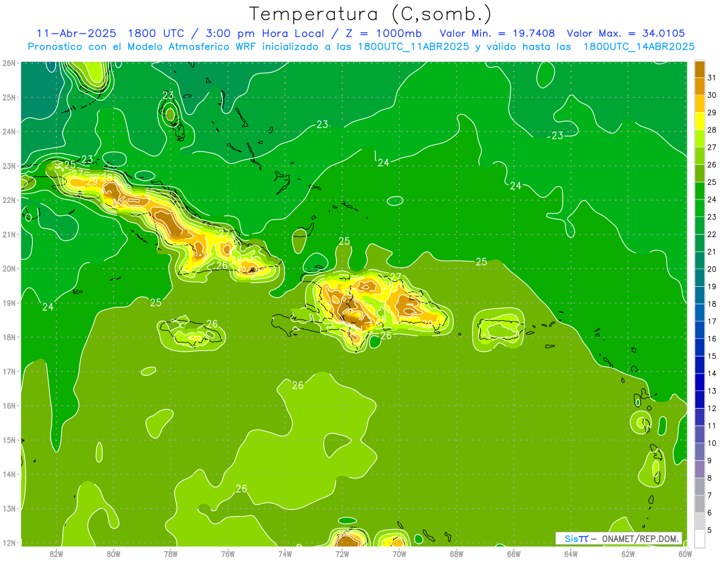The image size is (728, 562).
Task: Click the value '31' on the color legend
Action: (712, 78)
